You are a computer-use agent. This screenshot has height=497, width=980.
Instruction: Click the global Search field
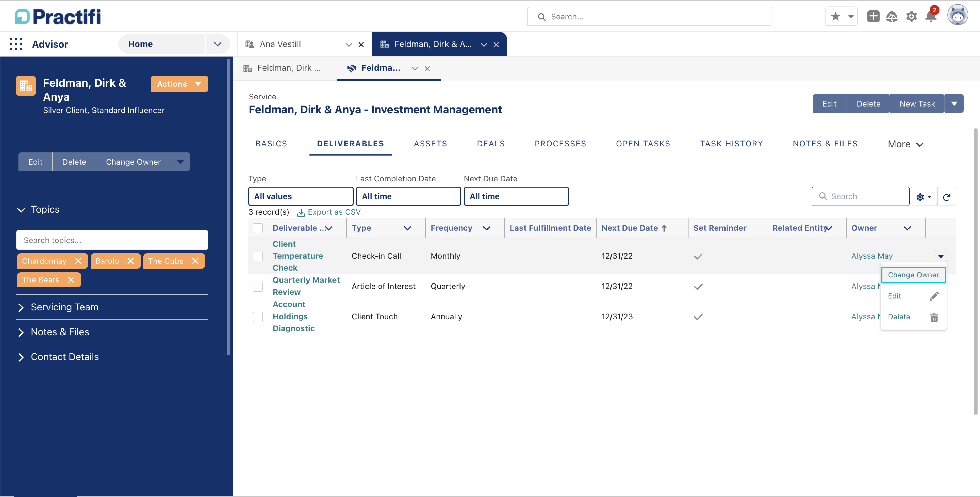[649, 17]
